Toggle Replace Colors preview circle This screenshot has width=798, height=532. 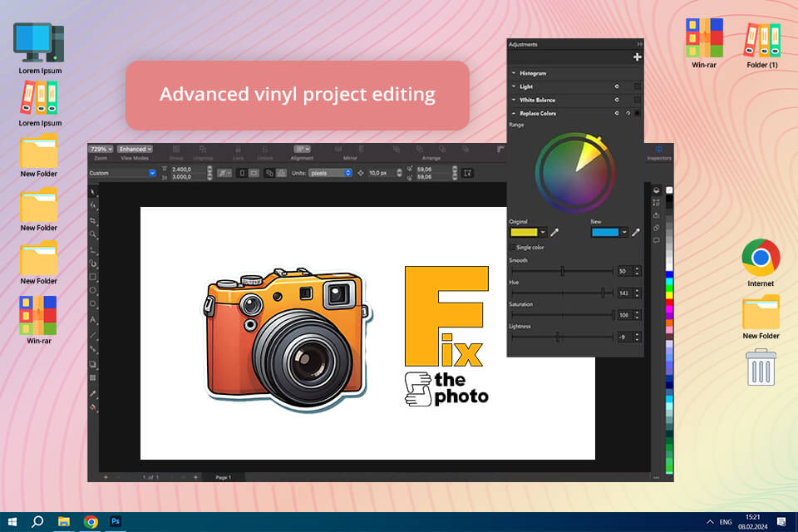617,114
